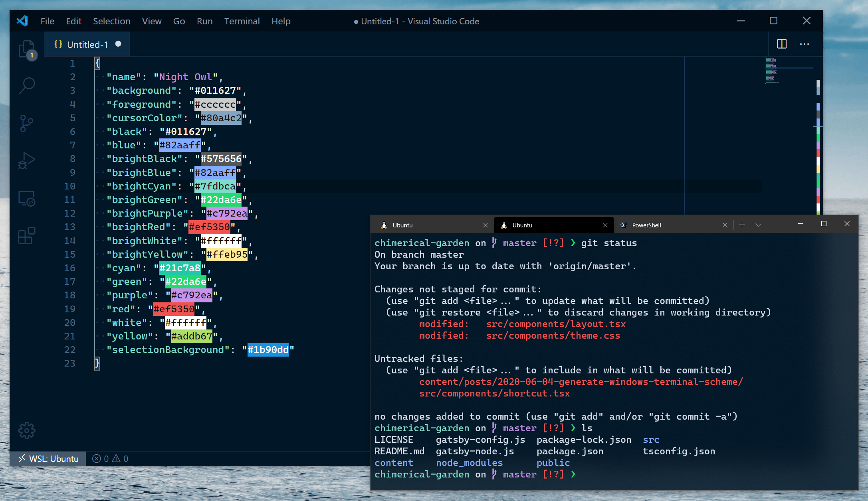Open the terminal profiles dropdown chevron
Image resolution: width=868 pixels, height=501 pixels.
click(x=758, y=225)
